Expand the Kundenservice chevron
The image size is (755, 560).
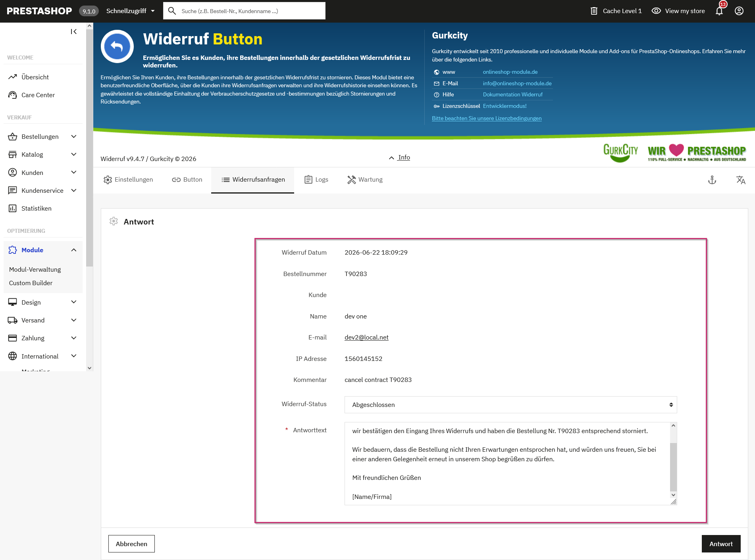(74, 190)
